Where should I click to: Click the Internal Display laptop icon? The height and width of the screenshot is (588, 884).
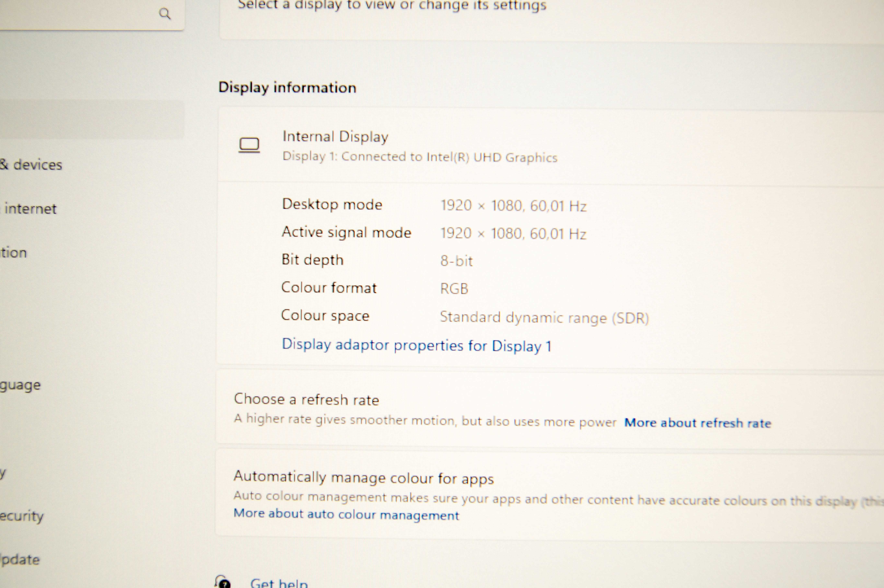[250, 145]
